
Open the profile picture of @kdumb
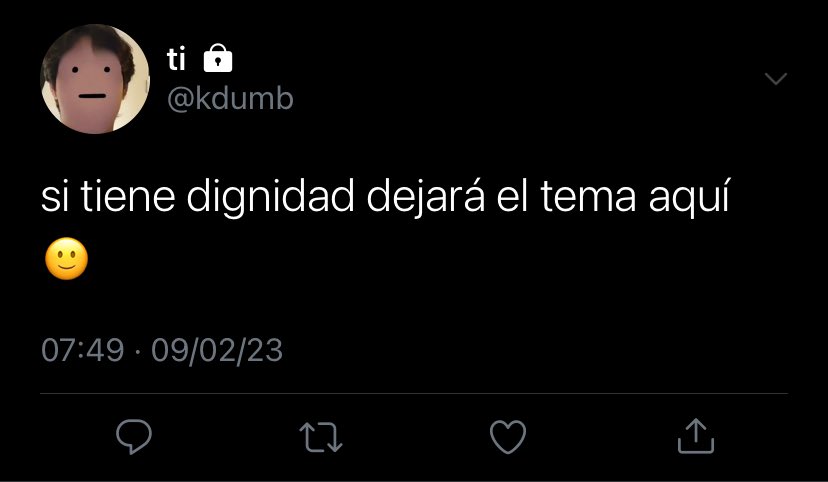tap(95, 79)
